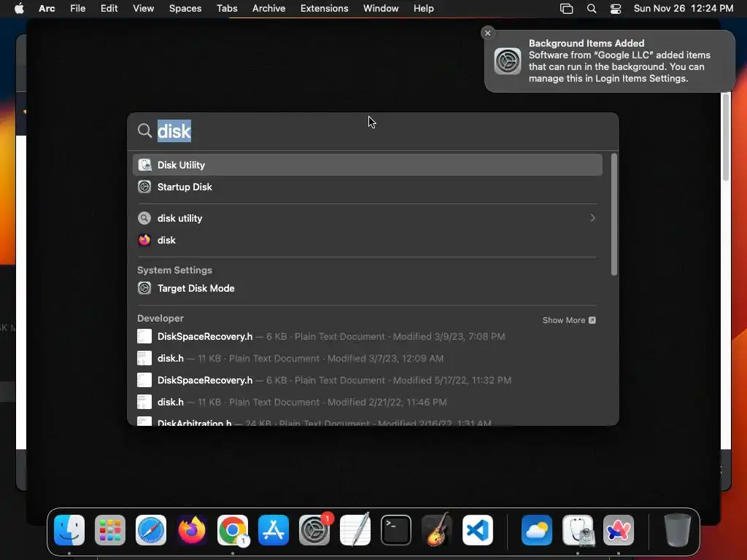Viewport: 747px width, 560px height.
Task: Open the Apple menu
Action: coord(19,9)
